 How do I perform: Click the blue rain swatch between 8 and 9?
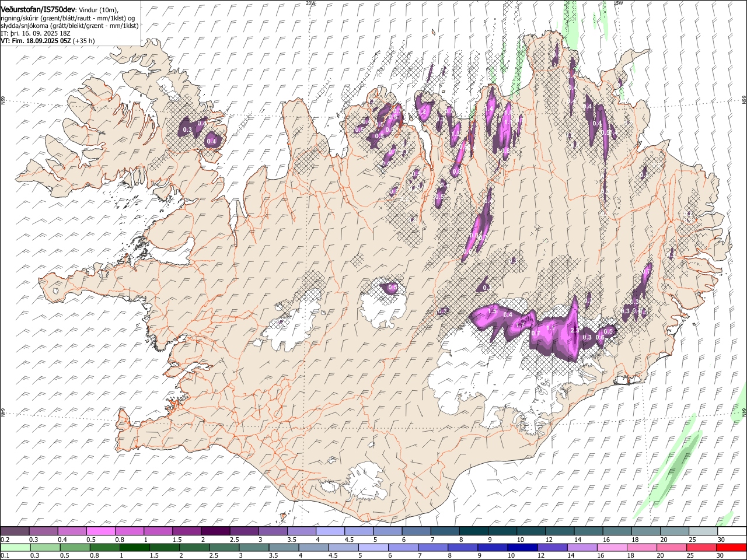click(463, 547)
